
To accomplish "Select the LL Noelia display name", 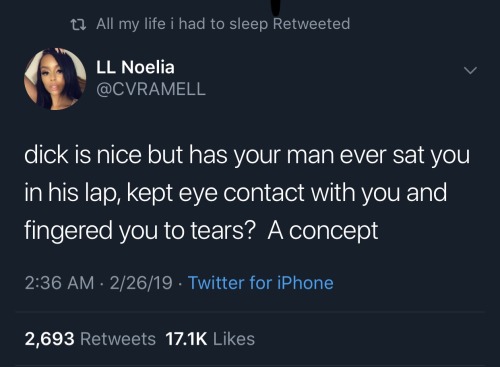I will pyautogui.click(x=135, y=67).
